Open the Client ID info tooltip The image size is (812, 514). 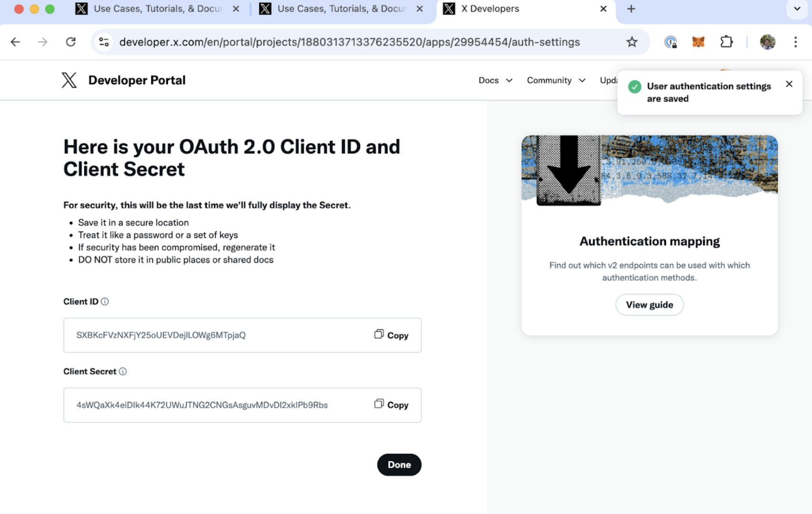105,301
